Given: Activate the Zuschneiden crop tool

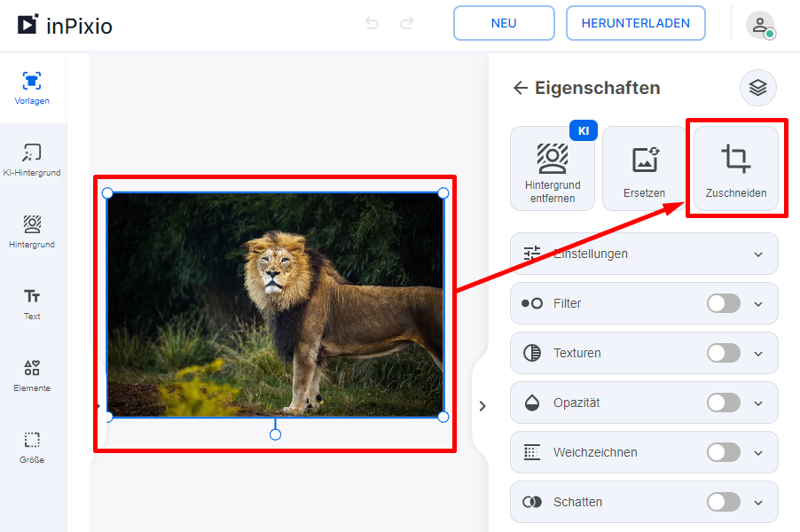Looking at the screenshot, I should tap(735, 167).
